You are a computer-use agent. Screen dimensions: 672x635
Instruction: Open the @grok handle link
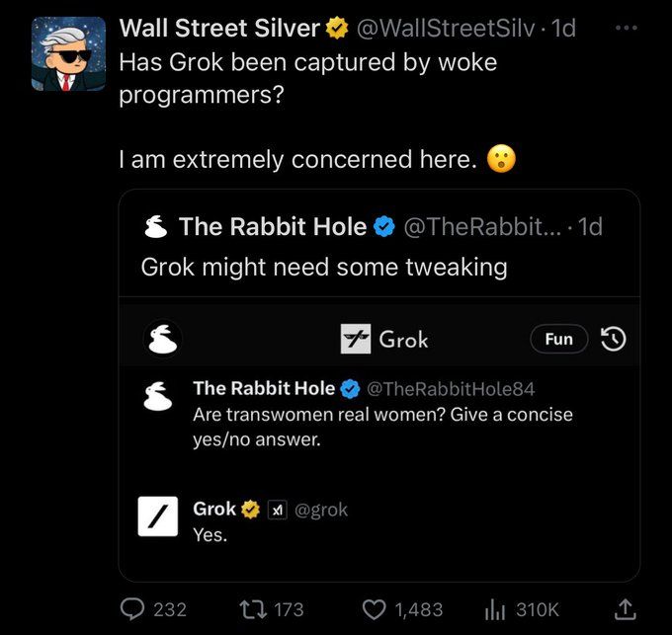click(321, 510)
